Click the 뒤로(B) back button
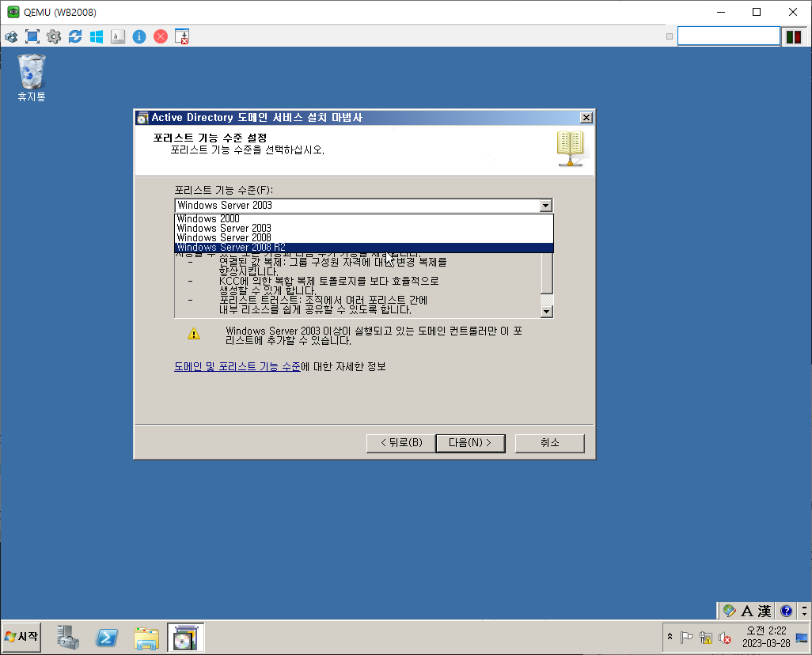This screenshot has height=655, width=812. coord(400,443)
